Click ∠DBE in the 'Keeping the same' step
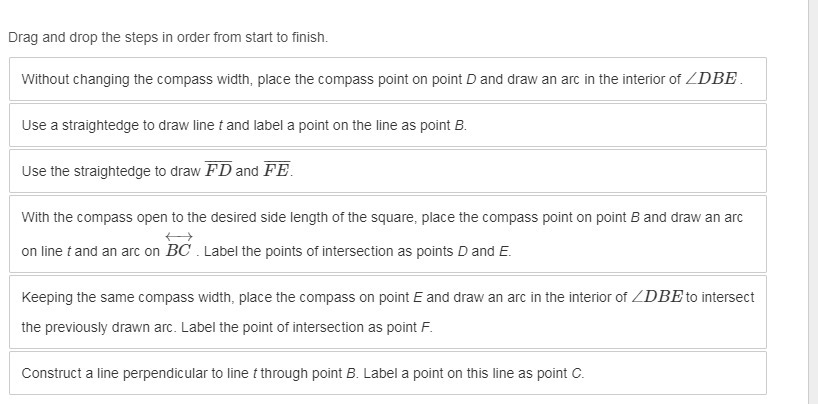This screenshot has height=404, width=818. tap(657, 296)
